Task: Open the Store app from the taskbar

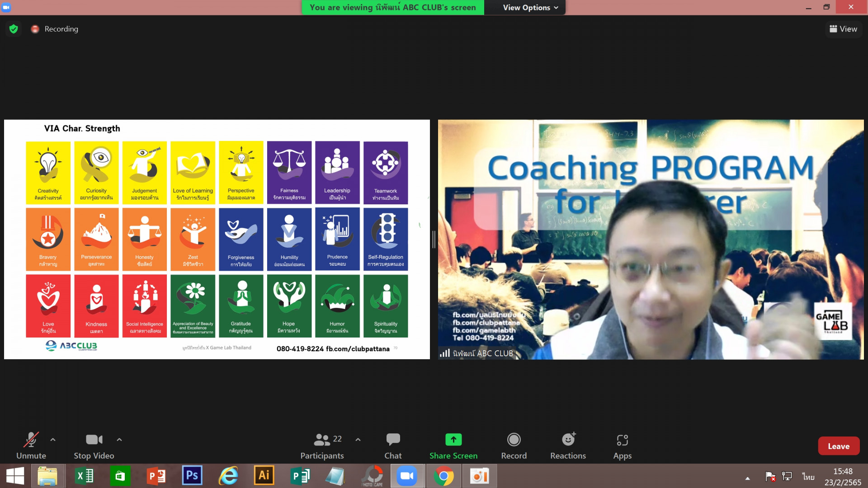Action: 120,476
